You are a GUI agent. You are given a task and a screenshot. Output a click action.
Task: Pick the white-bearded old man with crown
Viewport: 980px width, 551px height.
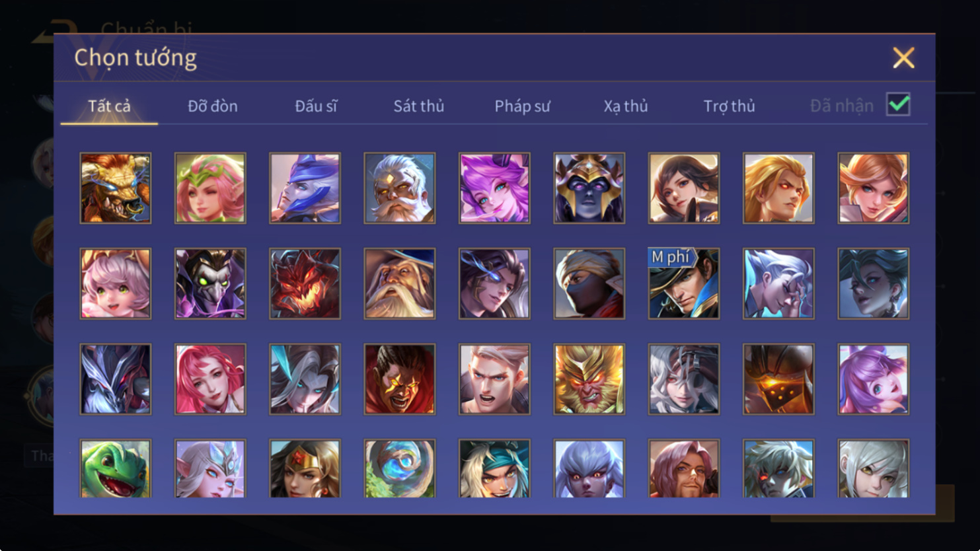[400, 188]
